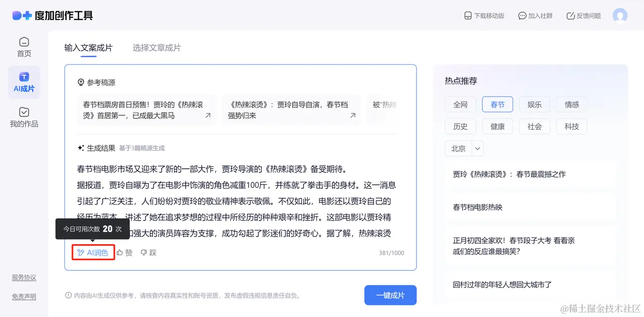
Task: Open the 服务协议 link
Action: 24,277
